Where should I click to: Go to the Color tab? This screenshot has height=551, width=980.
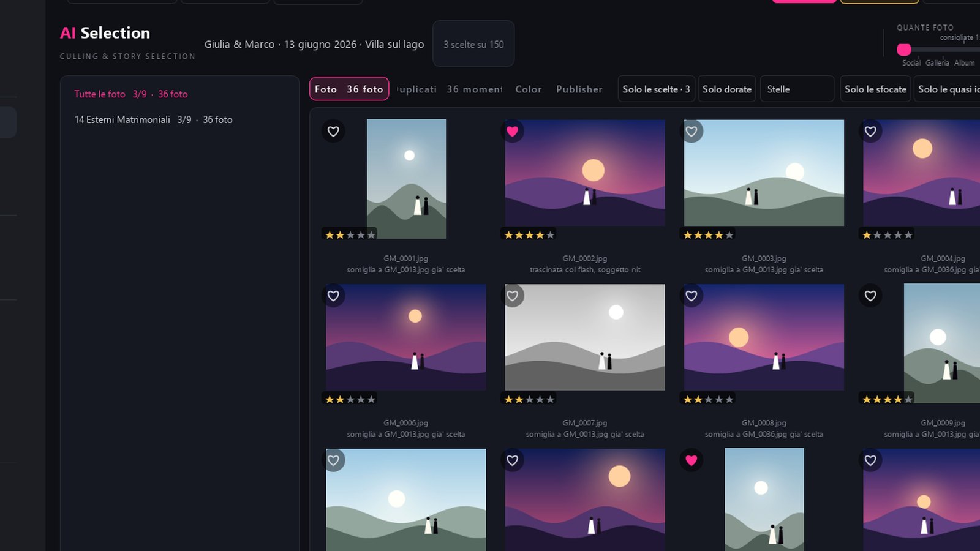[529, 89]
